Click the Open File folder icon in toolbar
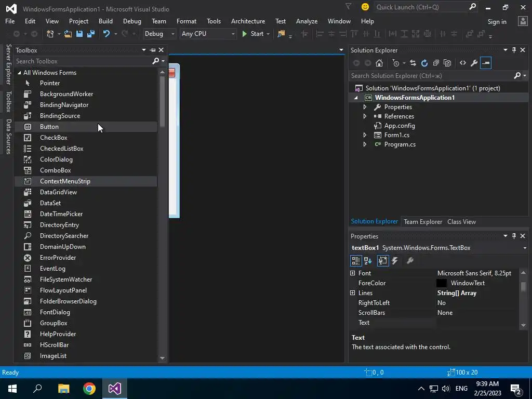This screenshot has width=532, height=399. [68, 34]
